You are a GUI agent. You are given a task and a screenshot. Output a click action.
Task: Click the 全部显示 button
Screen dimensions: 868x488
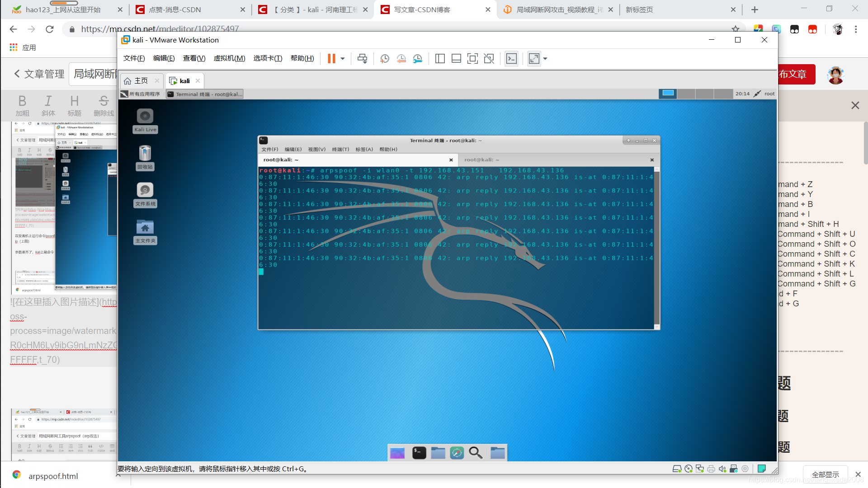tap(825, 474)
